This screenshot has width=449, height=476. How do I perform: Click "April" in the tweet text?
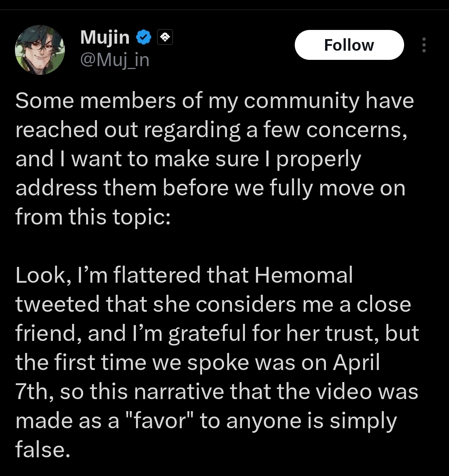356,363
